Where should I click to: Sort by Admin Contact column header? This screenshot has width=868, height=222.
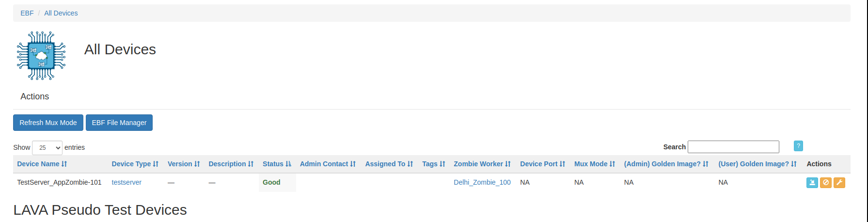[x=328, y=164]
